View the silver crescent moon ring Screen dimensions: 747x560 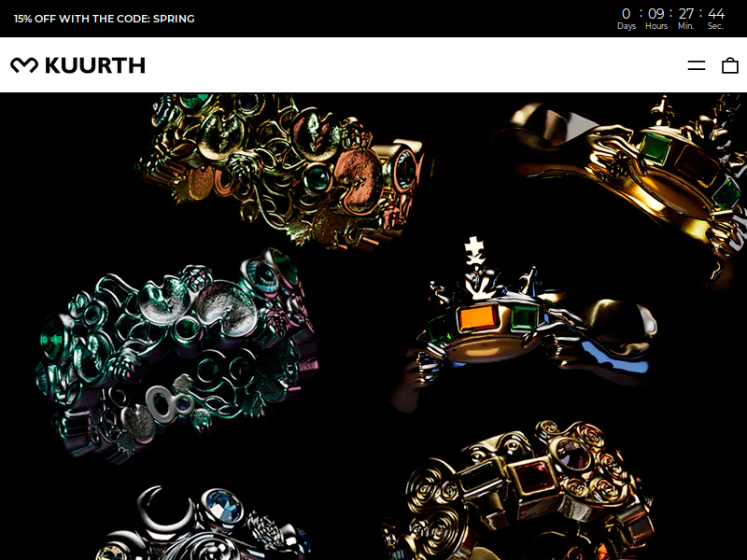click(203, 524)
